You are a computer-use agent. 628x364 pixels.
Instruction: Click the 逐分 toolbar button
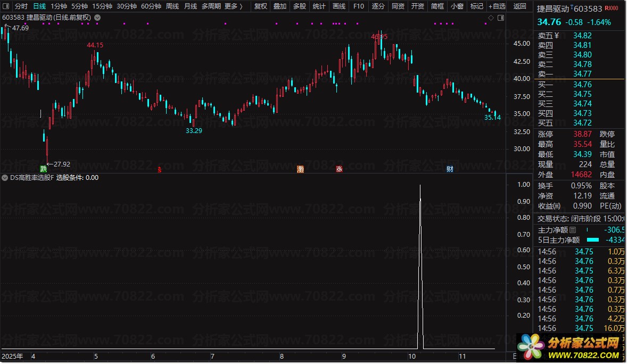pyautogui.click(x=378, y=6)
